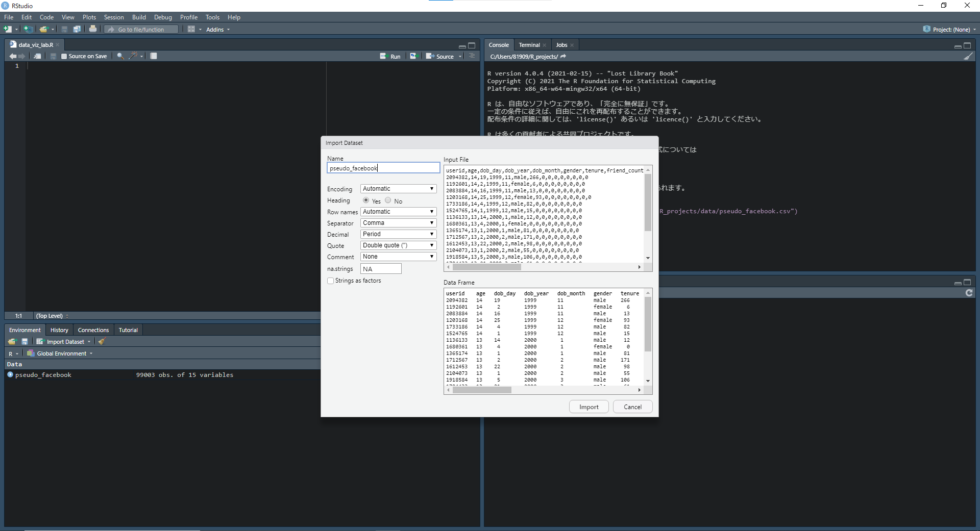Click the Compile Report notebook icon
Image resolution: width=980 pixels, height=531 pixels.
154,56
